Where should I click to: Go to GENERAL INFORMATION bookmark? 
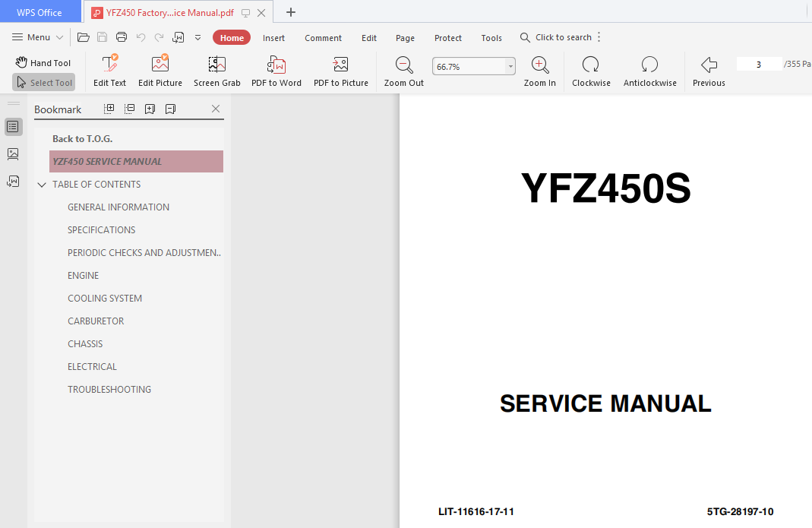(x=118, y=207)
